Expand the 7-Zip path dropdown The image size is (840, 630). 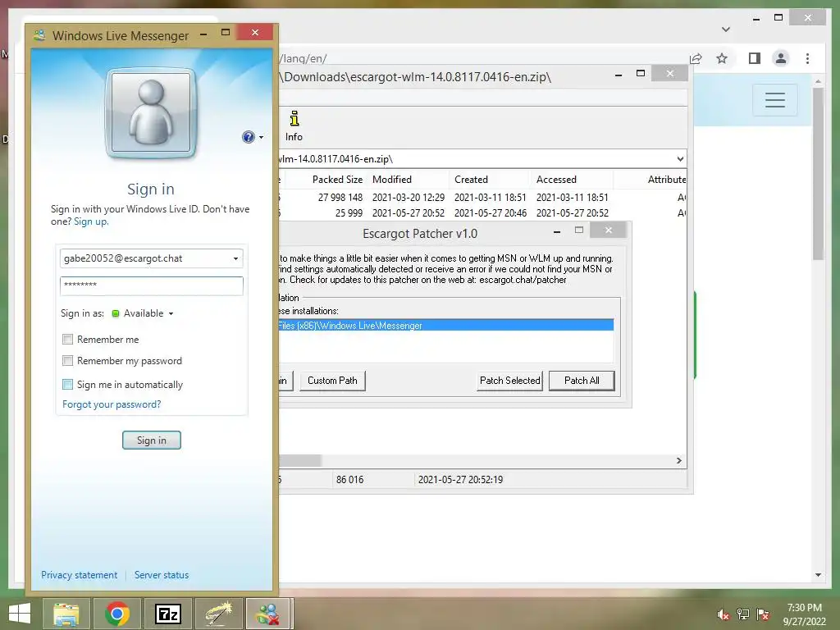(680, 159)
